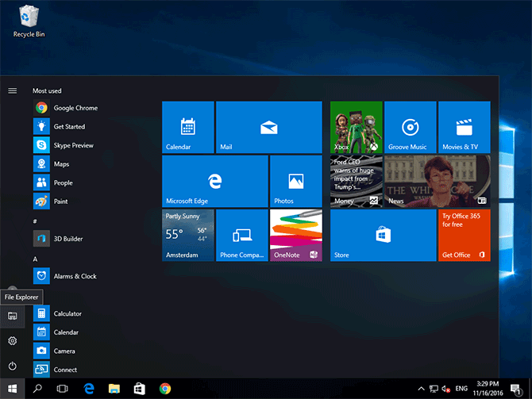
Task: Open the People app
Action: [53, 182]
